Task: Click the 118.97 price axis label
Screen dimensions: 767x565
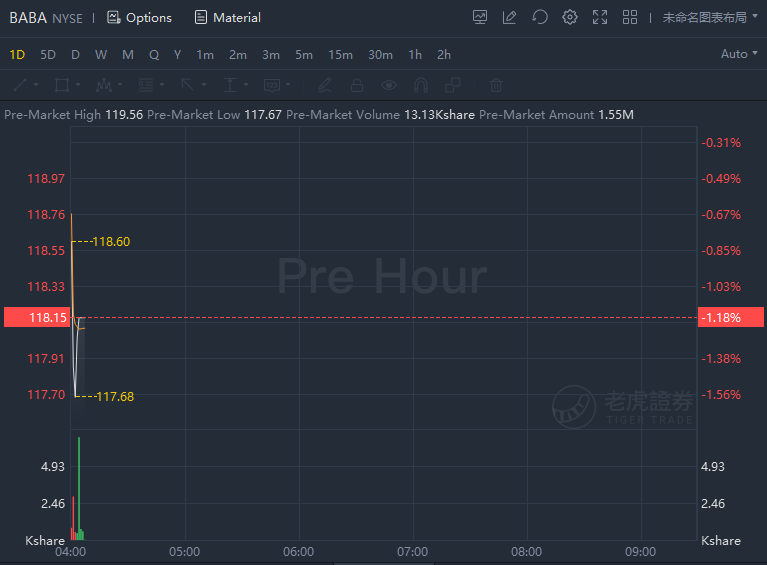Action: [x=46, y=179]
